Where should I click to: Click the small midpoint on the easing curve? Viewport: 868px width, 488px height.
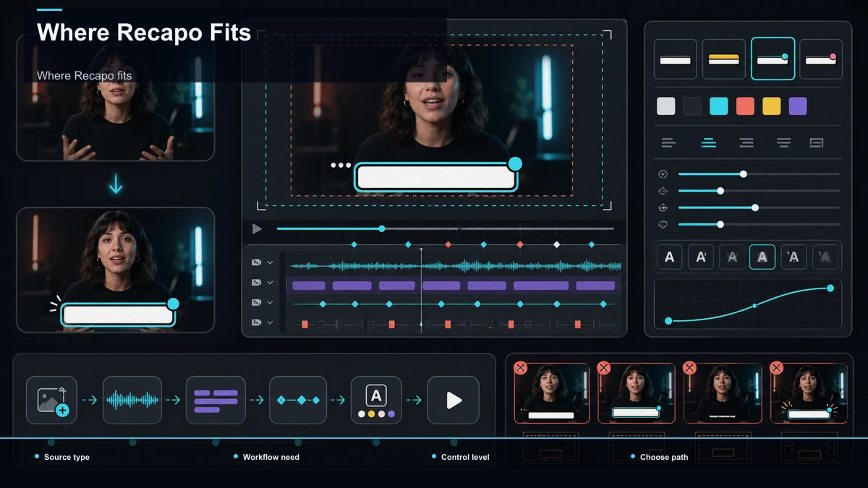[754, 306]
